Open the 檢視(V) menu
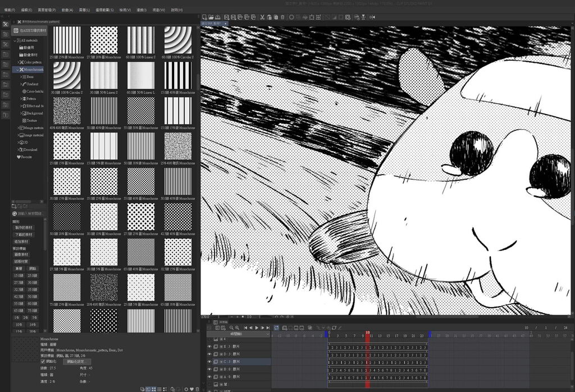This screenshot has height=392, width=575. (125, 10)
